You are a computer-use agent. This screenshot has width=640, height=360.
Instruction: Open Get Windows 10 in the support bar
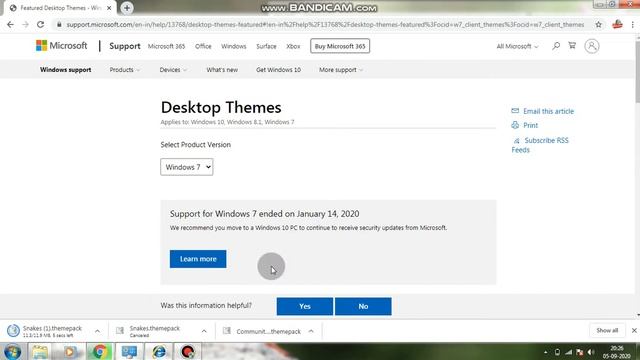click(x=278, y=70)
